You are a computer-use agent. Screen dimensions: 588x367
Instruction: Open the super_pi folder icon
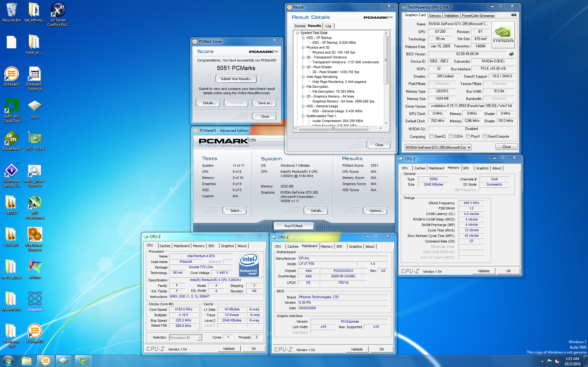(35, 44)
